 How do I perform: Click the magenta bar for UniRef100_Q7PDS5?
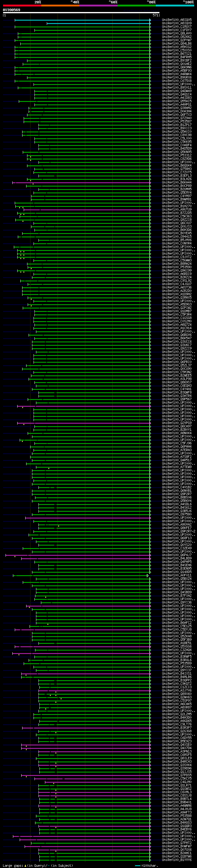[x=86, y=775]
